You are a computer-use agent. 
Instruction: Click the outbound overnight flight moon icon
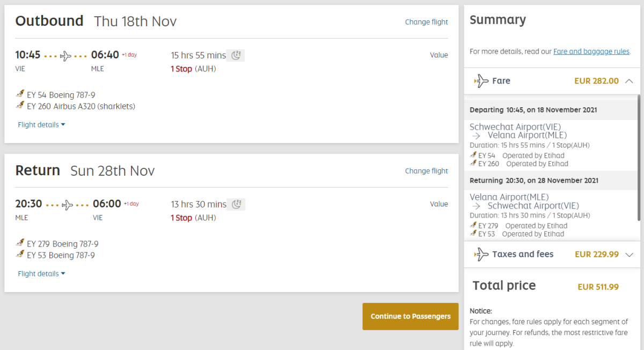point(236,55)
